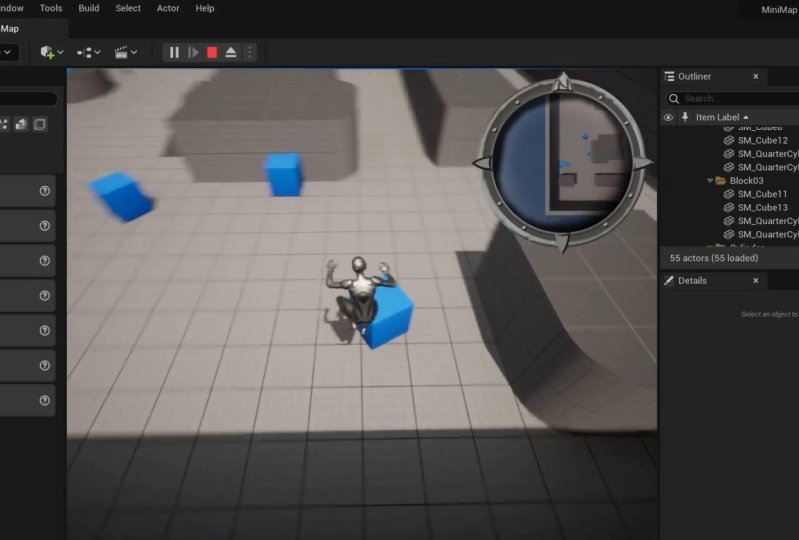Open the Tools menu

(51, 8)
